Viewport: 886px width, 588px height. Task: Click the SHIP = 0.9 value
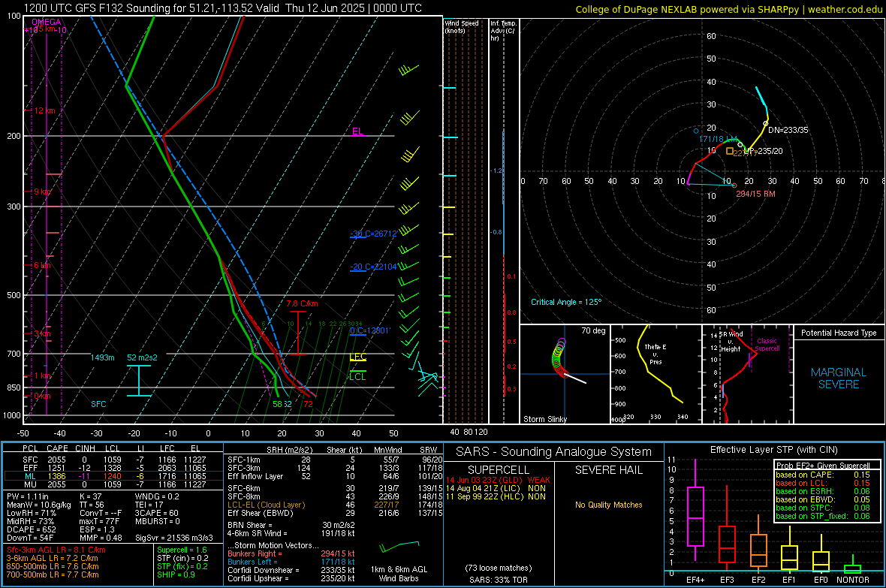pos(176,574)
